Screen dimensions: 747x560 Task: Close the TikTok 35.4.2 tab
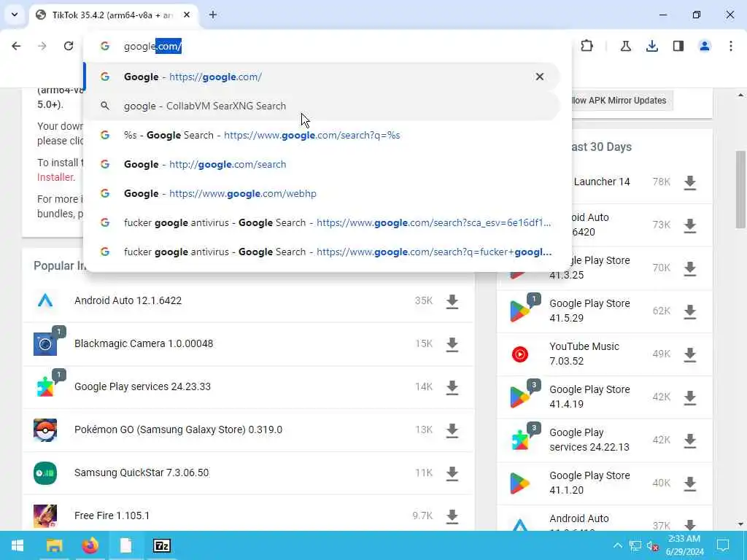coord(187,15)
